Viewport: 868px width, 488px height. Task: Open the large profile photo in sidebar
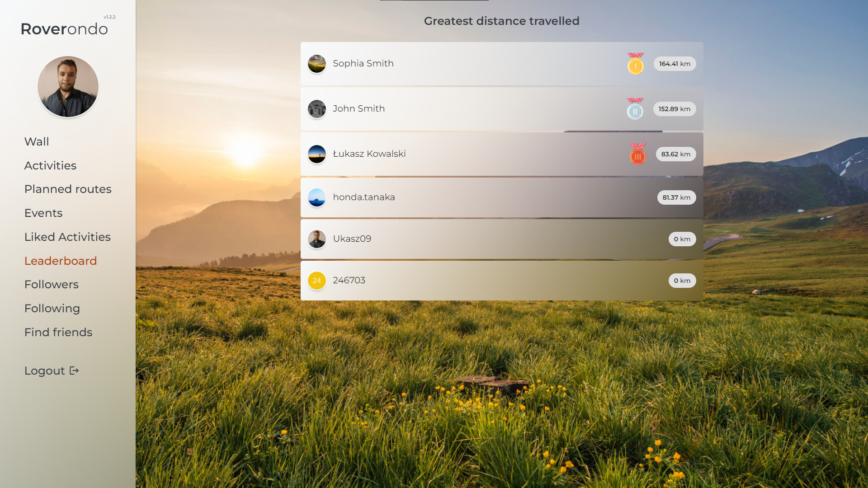click(68, 87)
